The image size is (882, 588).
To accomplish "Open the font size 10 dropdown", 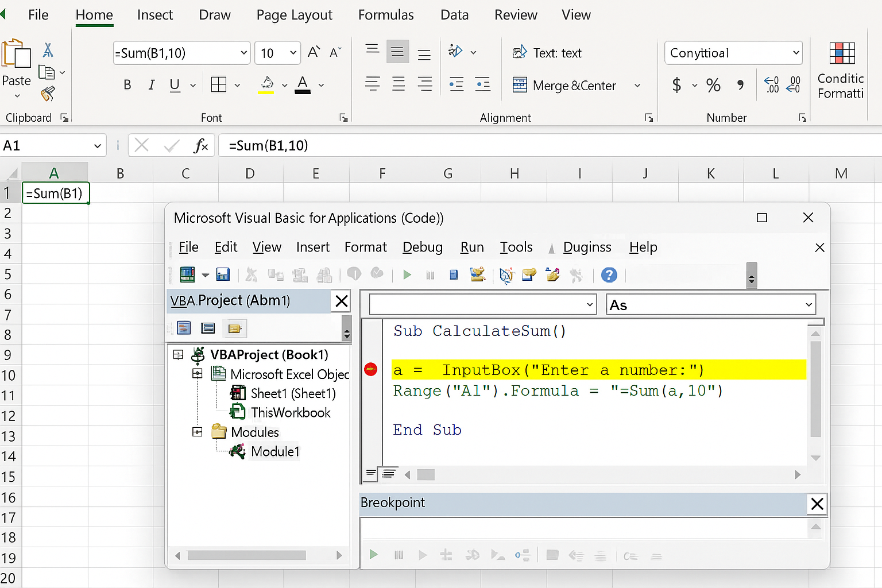I will click(293, 53).
